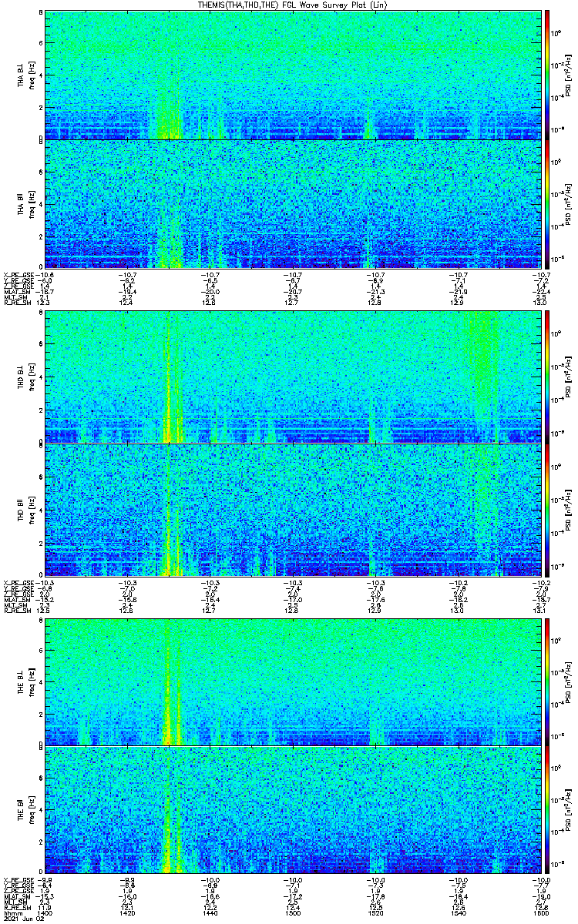Click the THE B-perpendicular freq [Hz] axis label
578x924 pixels.
click(x=33, y=681)
